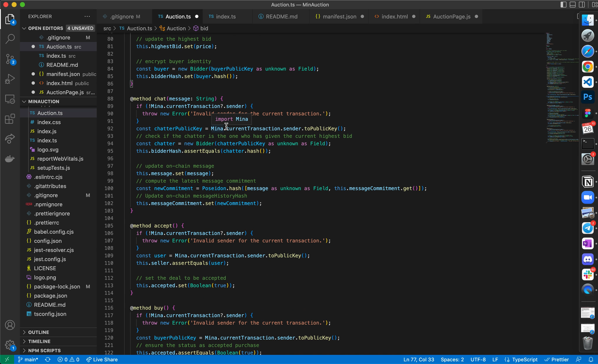
Task: Open Terminal from the Dock
Action: (587, 143)
